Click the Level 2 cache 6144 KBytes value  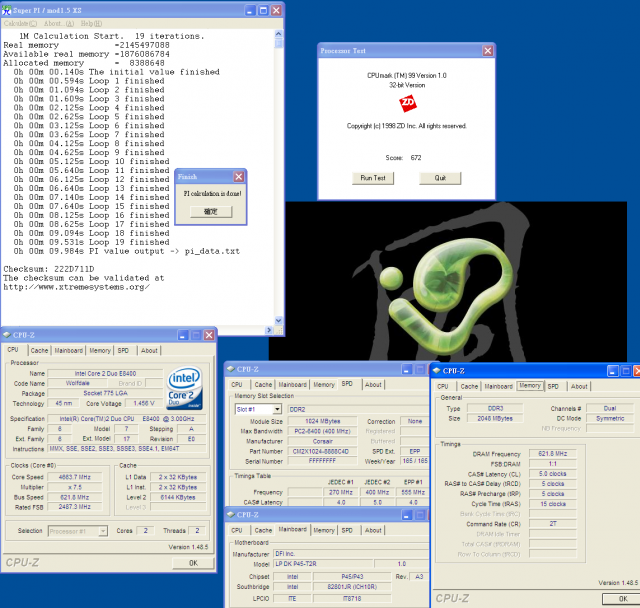coord(178,497)
